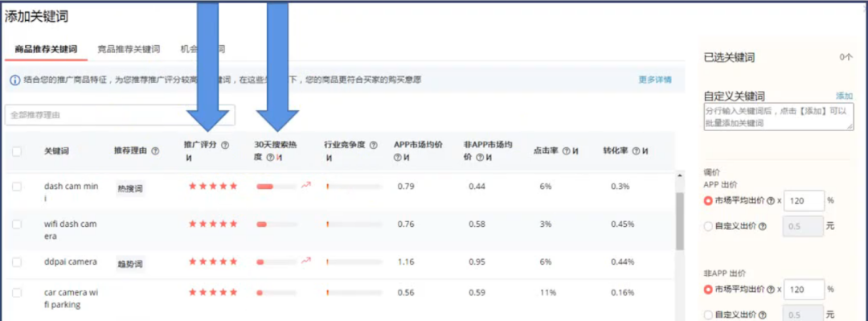The height and width of the screenshot is (321, 868).
Task: Click conversion rate value 0.16%
Action: (x=622, y=293)
